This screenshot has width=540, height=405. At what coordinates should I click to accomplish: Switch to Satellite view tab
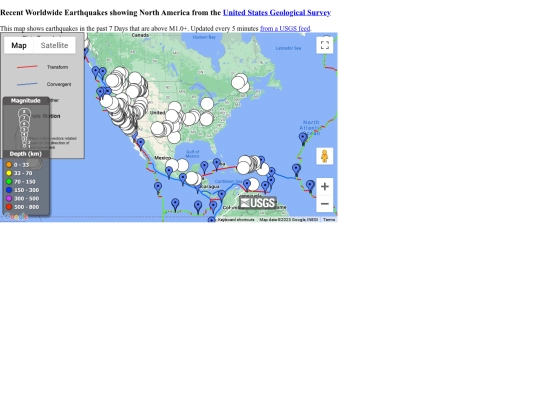pos(54,45)
